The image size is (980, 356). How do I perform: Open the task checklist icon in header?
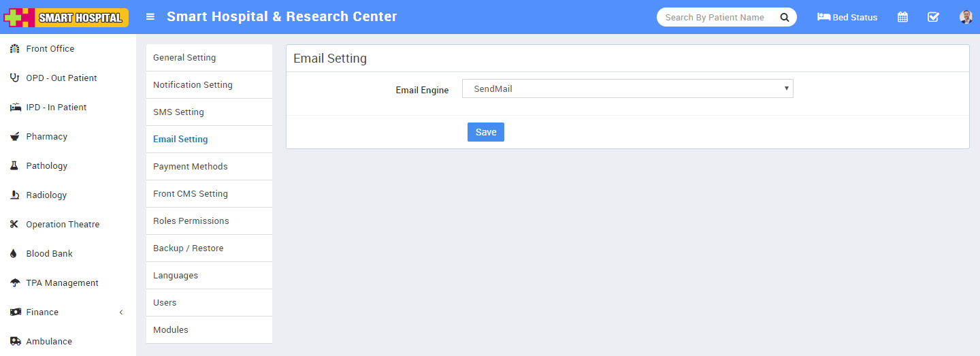pyautogui.click(x=933, y=17)
